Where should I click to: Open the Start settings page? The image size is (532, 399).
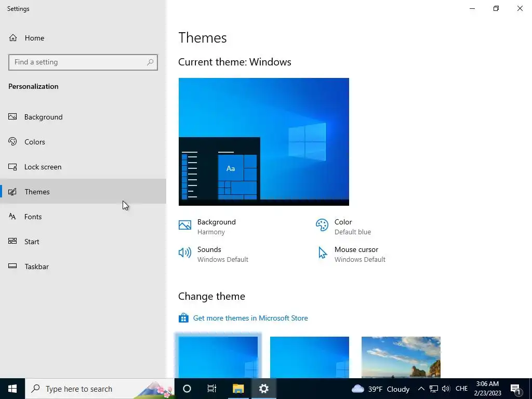pos(83,241)
